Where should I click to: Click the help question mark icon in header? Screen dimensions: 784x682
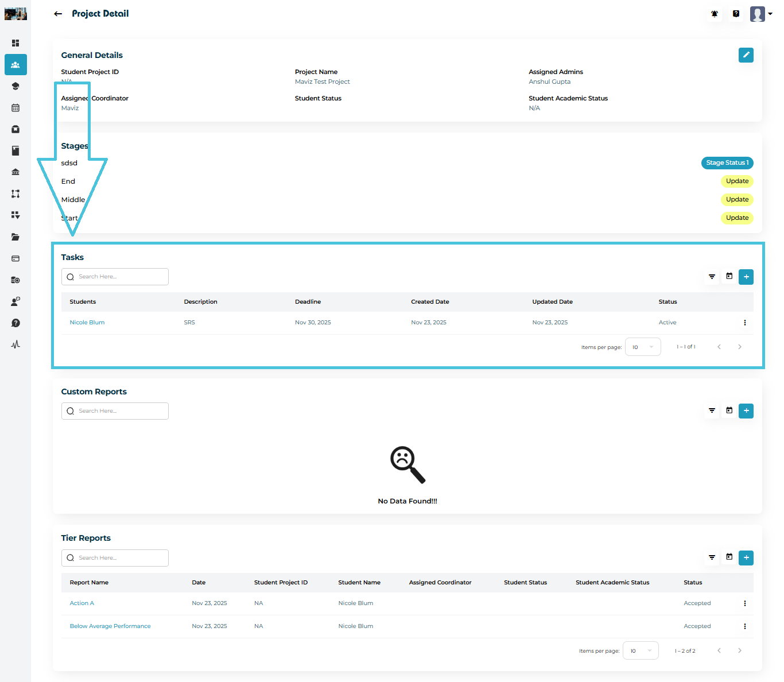click(x=736, y=14)
